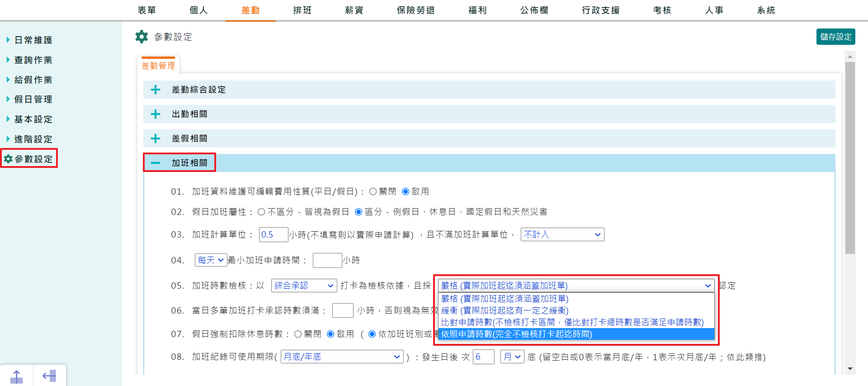The width and height of the screenshot is (868, 386).
Task: Click the upload arrow icon at bottom left
Action: tap(16, 376)
